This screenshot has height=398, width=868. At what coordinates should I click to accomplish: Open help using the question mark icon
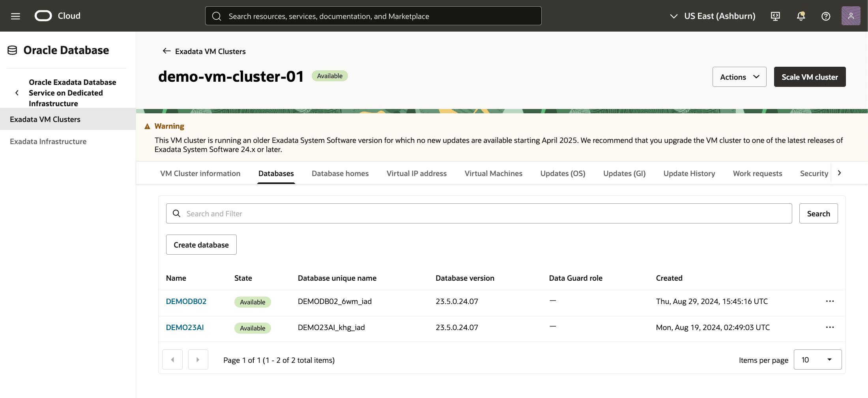click(826, 16)
